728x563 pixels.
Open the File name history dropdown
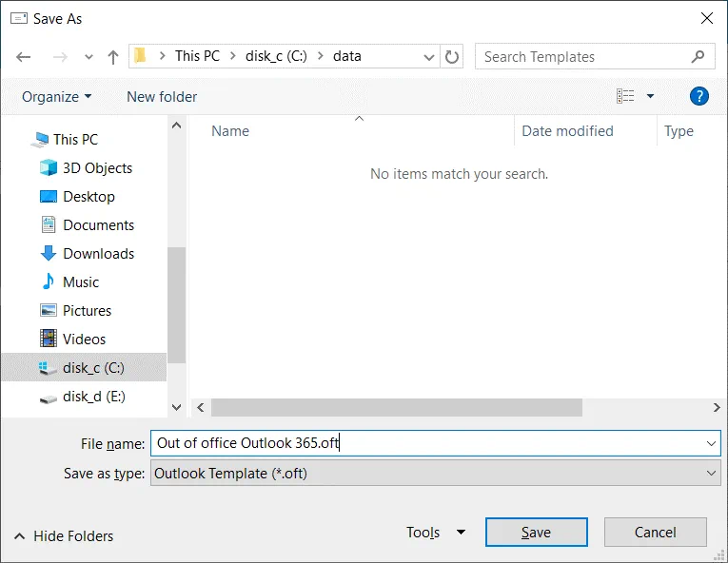(x=711, y=443)
